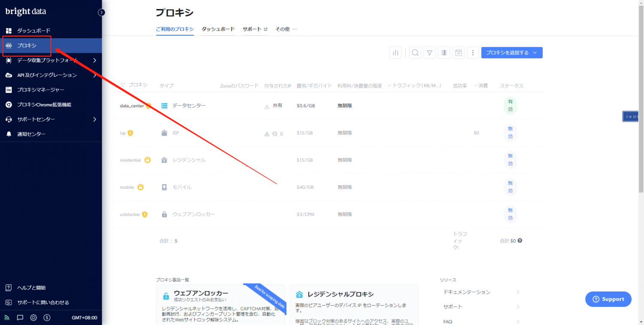Toggle data_center status 有効
The height and width of the screenshot is (325, 644).
pyautogui.click(x=510, y=106)
